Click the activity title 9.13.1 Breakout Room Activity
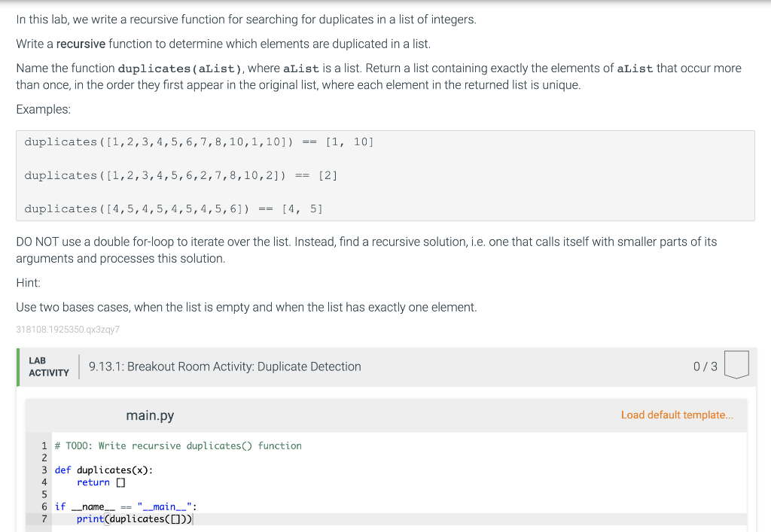Image resolution: width=771 pixels, height=532 pixels. pyautogui.click(x=224, y=366)
